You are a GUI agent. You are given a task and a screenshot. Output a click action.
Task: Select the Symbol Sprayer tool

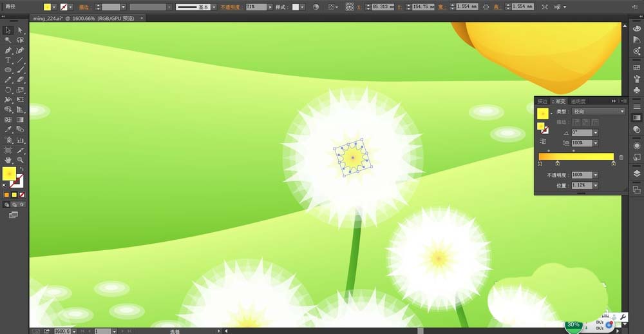click(8, 140)
